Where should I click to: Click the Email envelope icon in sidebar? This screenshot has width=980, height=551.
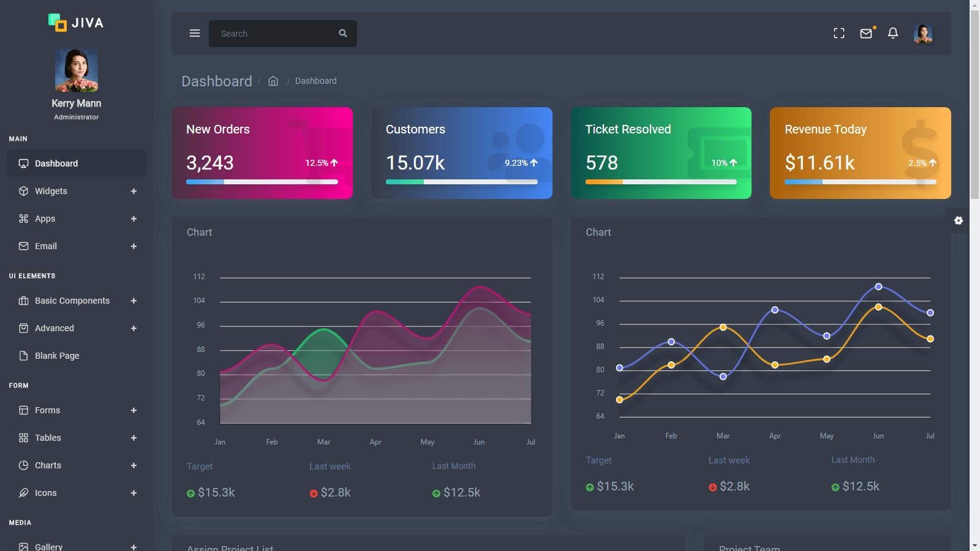tap(24, 246)
